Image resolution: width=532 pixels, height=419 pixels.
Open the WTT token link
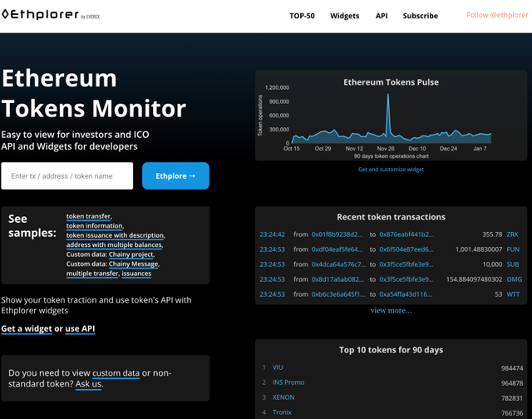point(513,294)
